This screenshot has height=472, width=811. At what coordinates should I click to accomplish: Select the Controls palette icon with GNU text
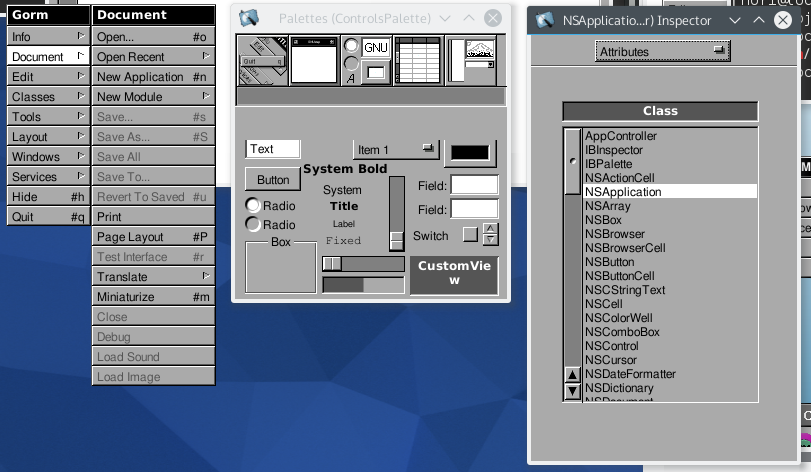pyautogui.click(x=367, y=61)
